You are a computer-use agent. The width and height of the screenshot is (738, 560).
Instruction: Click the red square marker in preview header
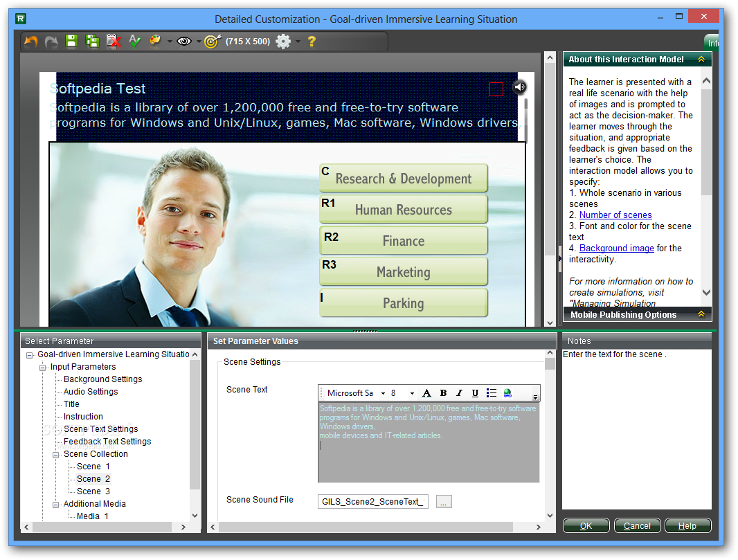tap(496, 89)
